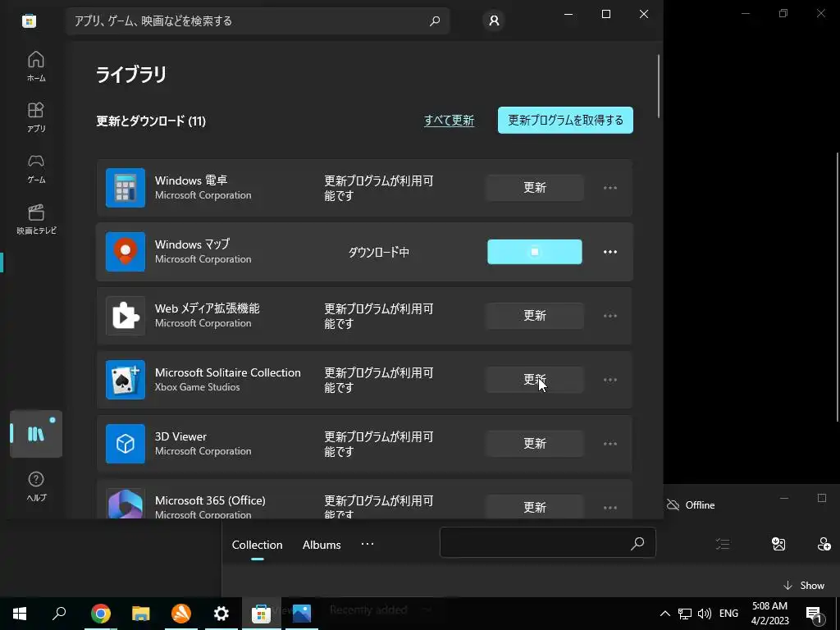Viewport: 840px width, 630px height.
Task: Click the Solitaire Collection app icon
Action: [x=126, y=380]
